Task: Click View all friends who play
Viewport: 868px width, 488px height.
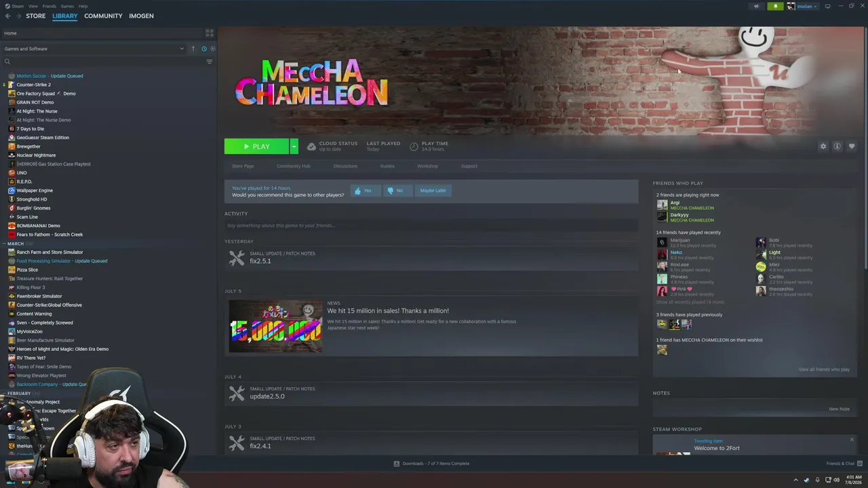Action: coord(824,369)
